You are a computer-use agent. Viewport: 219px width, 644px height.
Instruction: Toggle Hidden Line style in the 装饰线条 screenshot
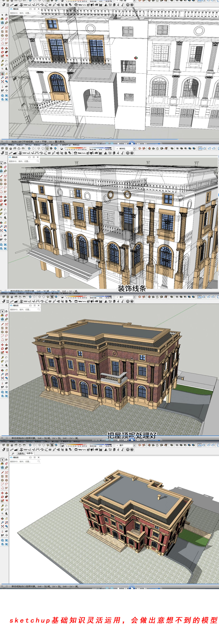click(43, 149)
